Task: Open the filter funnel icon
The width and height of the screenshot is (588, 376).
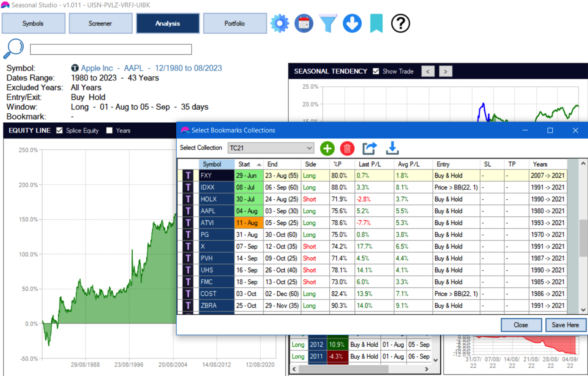Action: (328, 23)
